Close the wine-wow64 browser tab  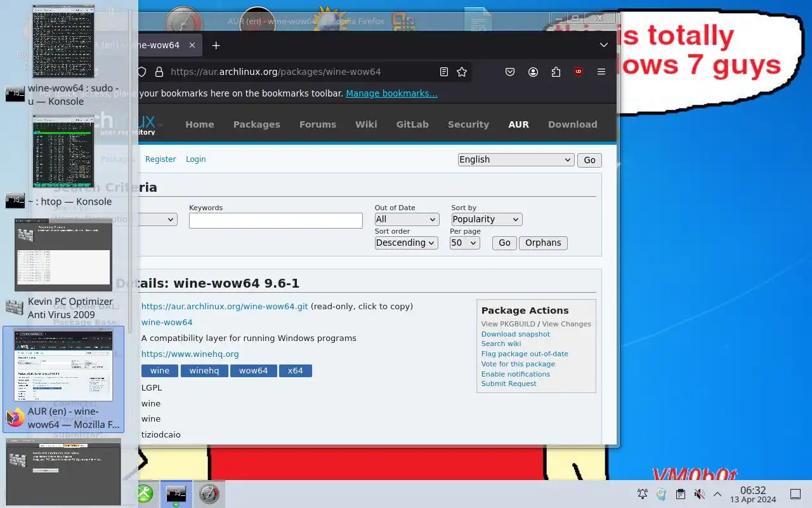pos(192,45)
